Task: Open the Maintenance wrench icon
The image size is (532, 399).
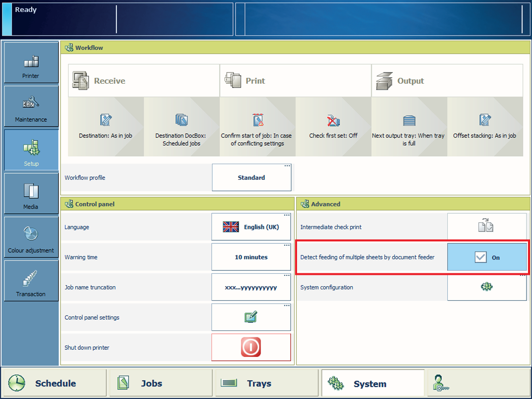Action: click(31, 106)
